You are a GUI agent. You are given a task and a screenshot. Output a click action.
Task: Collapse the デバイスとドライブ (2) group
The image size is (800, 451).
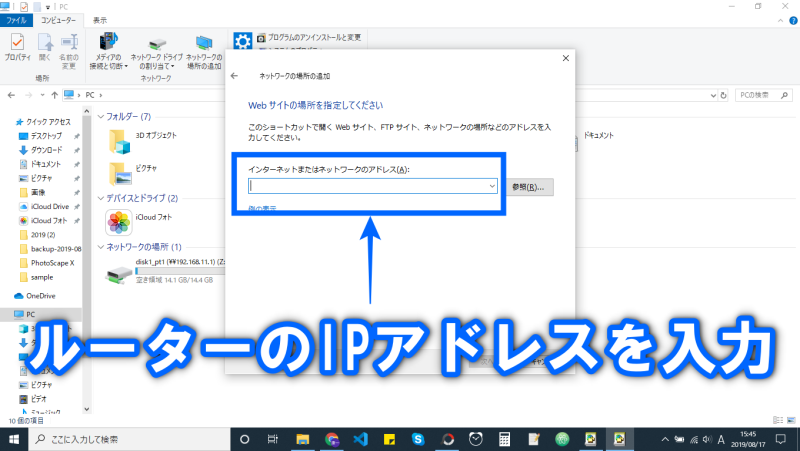pos(100,198)
